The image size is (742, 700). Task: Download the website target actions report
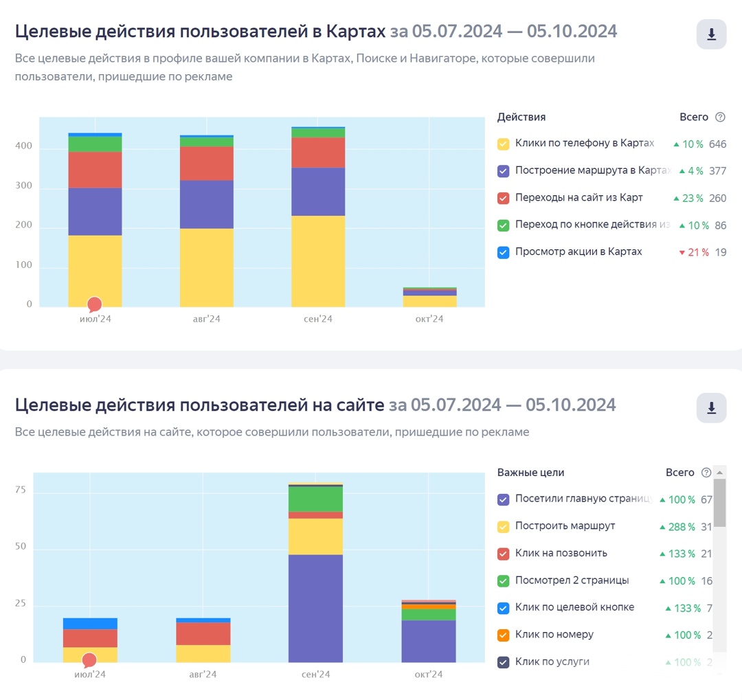pyautogui.click(x=711, y=408)
